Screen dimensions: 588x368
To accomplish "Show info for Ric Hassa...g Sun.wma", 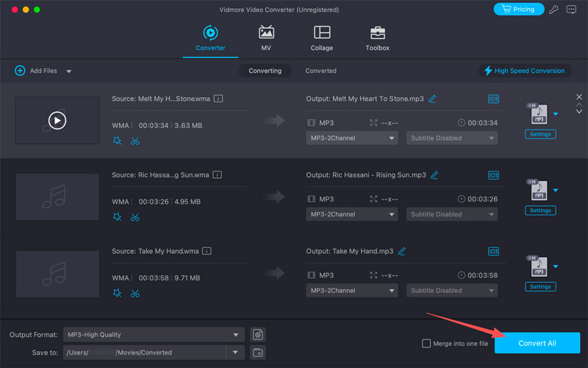I will 217,175.
